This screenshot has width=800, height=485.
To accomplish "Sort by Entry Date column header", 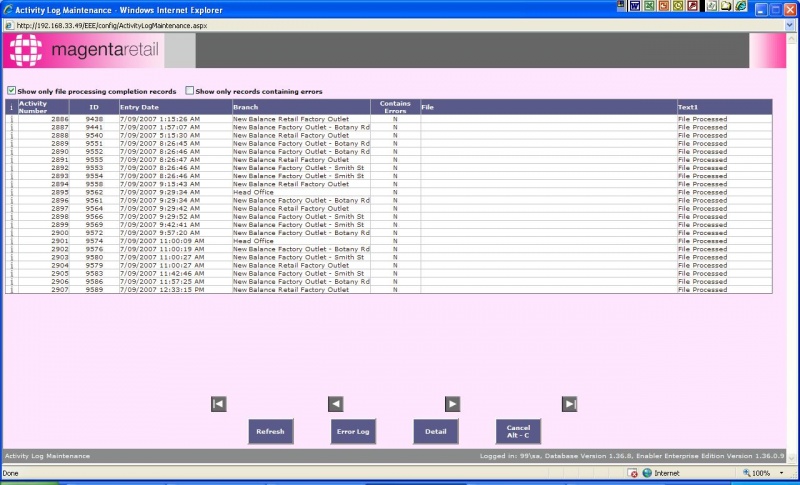I will [x=176, y=107].
